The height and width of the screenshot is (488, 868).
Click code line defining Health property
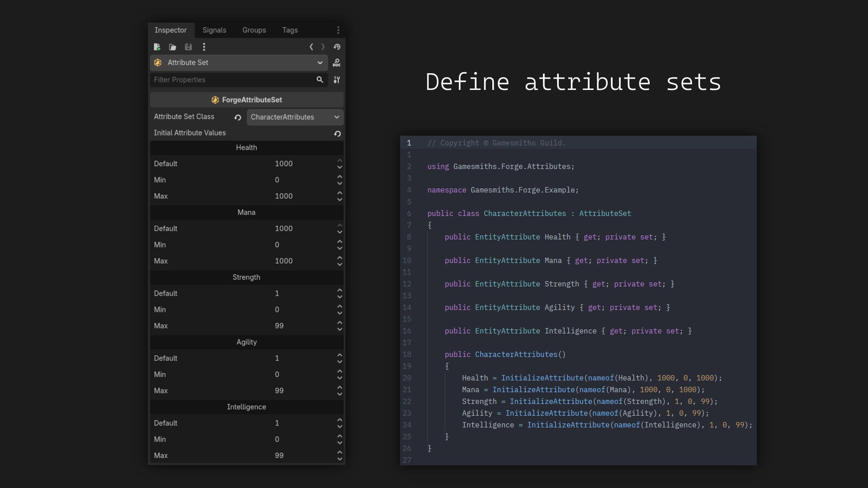coord(555,237)
